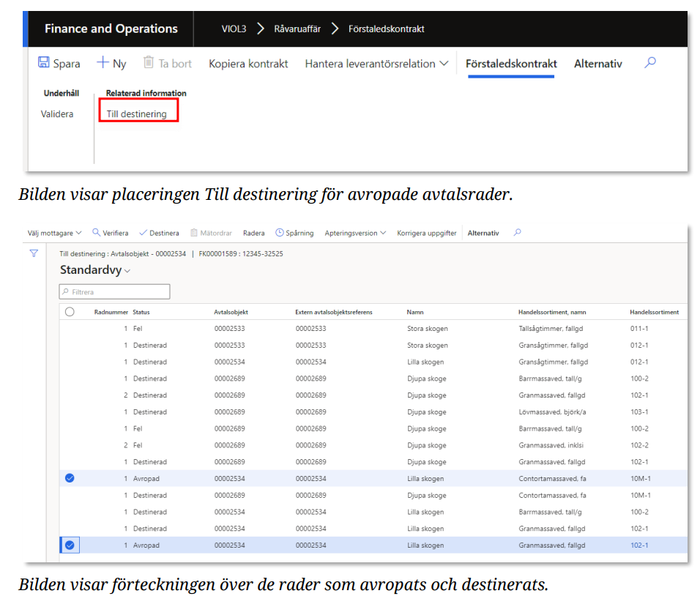
Task: Deselect the Contortamassaved Avropad row checkmark
Action: (70, 479)
